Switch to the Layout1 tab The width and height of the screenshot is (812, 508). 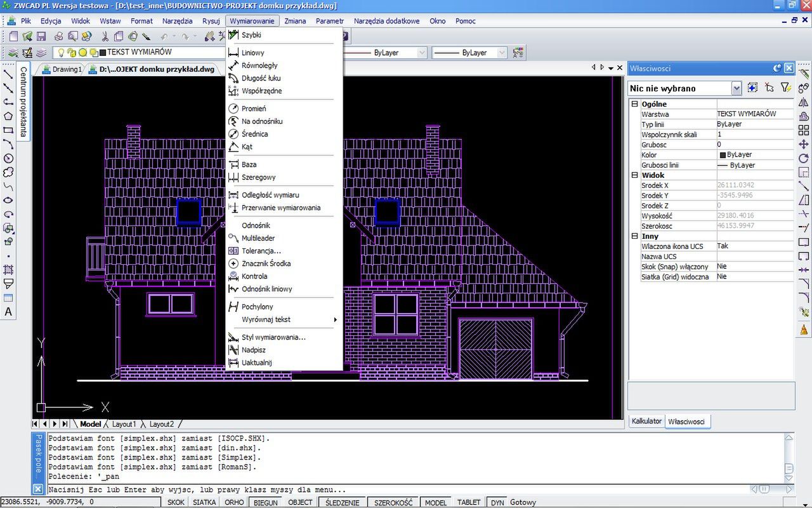tap(124, 424)
